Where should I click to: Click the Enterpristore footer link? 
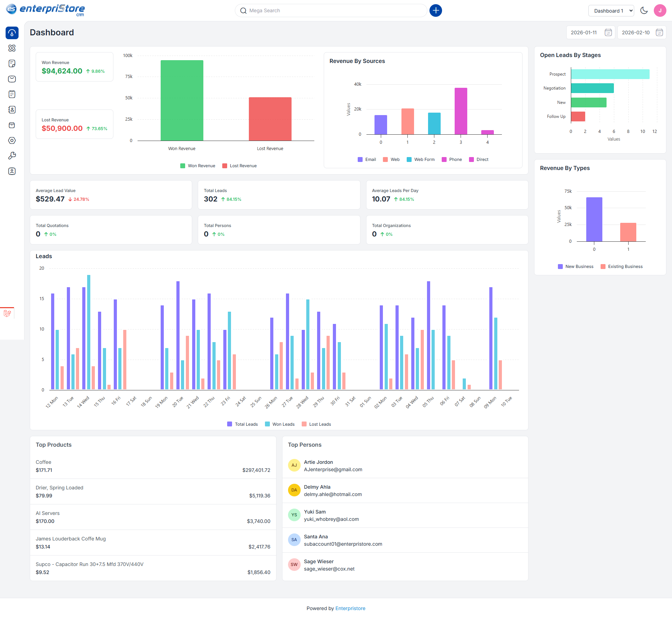(x=350, y=608)
